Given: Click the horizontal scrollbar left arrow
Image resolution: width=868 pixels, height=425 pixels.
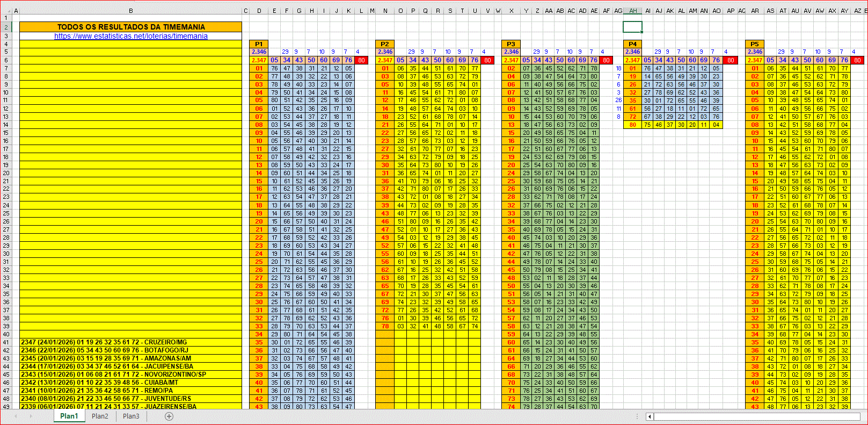Looking at the screenshot, I should click(650, 416).
